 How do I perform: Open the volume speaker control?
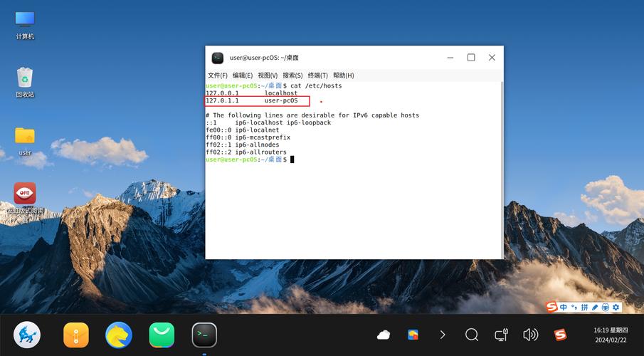pyautogui.click(x=530, y=335)
